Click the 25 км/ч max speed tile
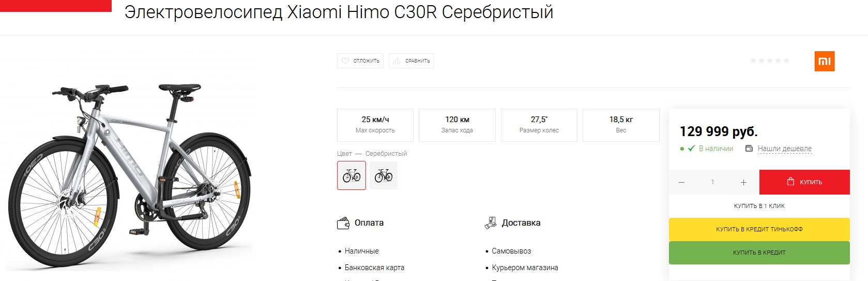 (375, 125)
